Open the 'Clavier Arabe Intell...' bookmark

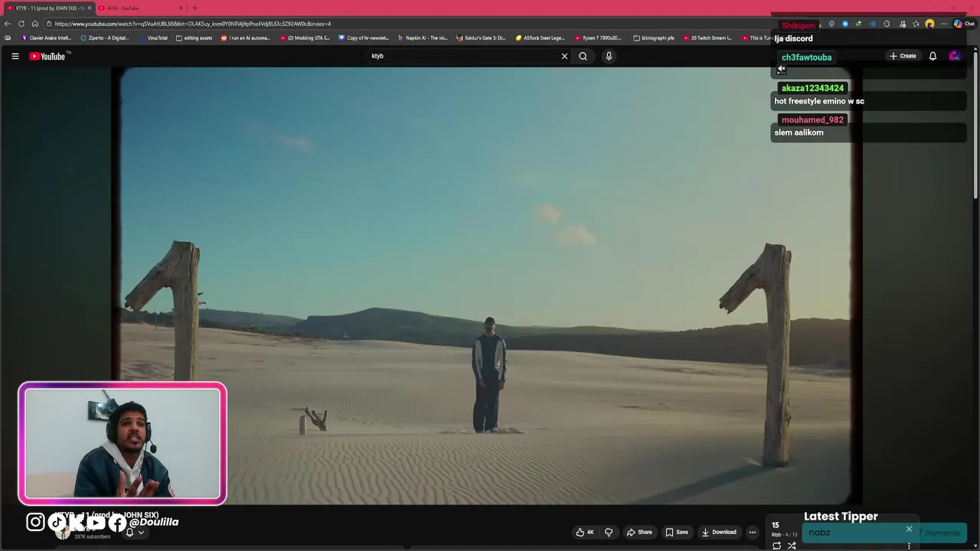(x=46, y=37)
